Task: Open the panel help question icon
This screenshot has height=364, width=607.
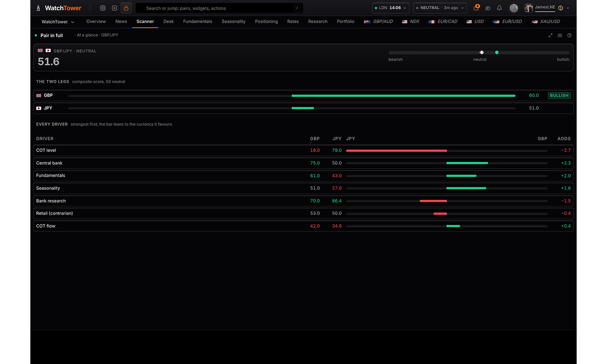Action: [569, 36]
